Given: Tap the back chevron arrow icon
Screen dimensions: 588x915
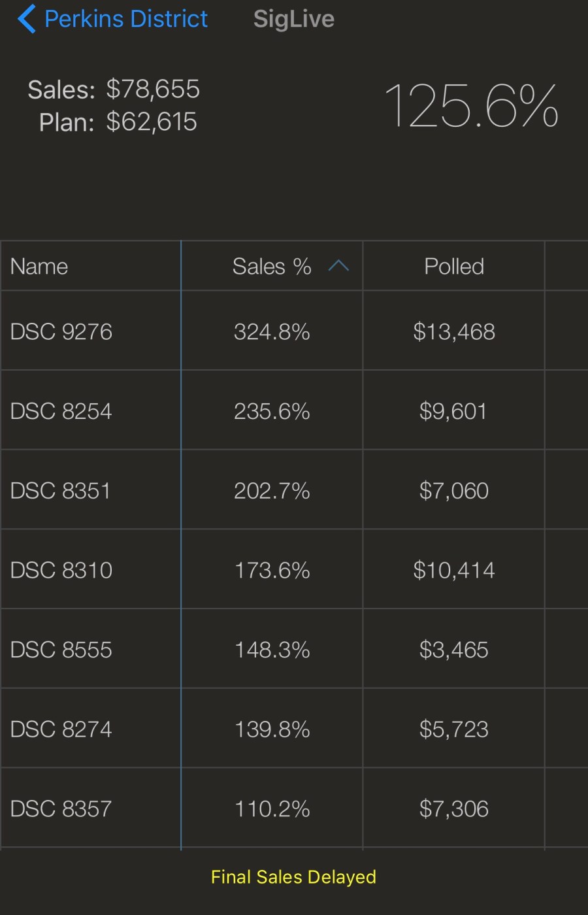Looking at the screenshot, I should click(26, 19).
